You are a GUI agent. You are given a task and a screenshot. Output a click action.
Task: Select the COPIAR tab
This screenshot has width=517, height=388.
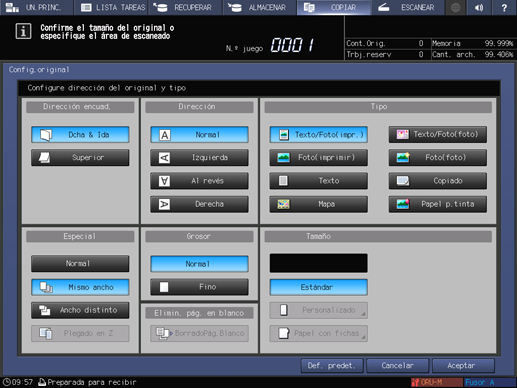point(334,7)
